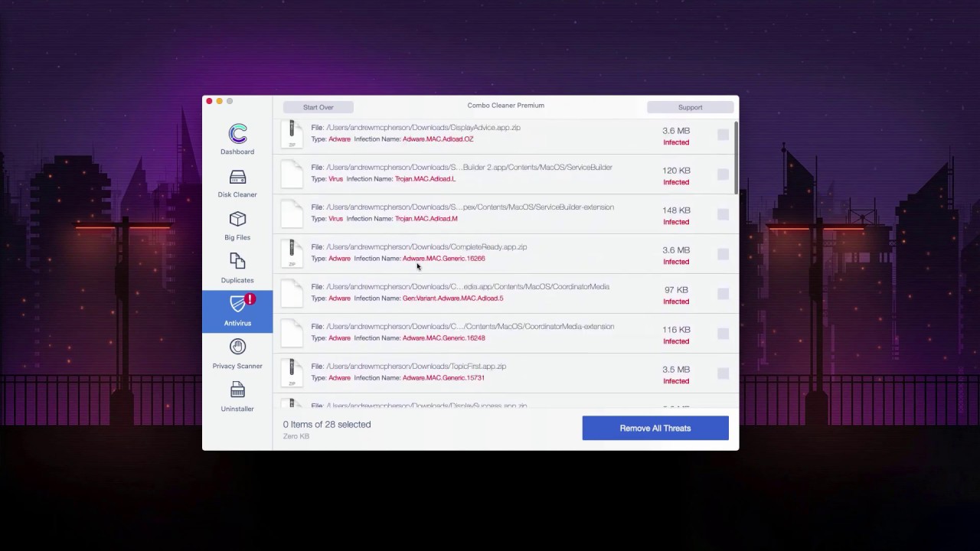Viewport: 980px width, 551px height.
Task: Open the Dashboard section icon
Action: pyautogui.click(x=237, y=134)
